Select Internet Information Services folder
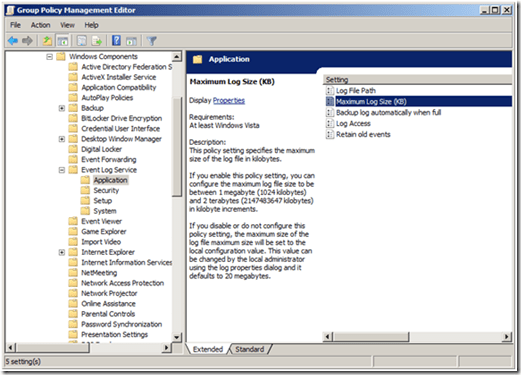Image resolution: width=521 pixels, height=375 pixels. point(127,263)
